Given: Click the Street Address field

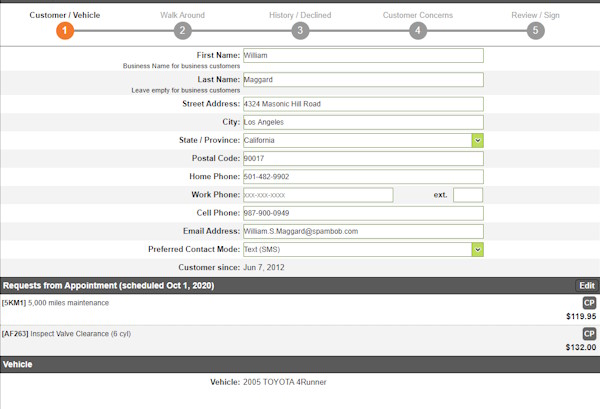Looking at the screenshot, I should (363, 104).
